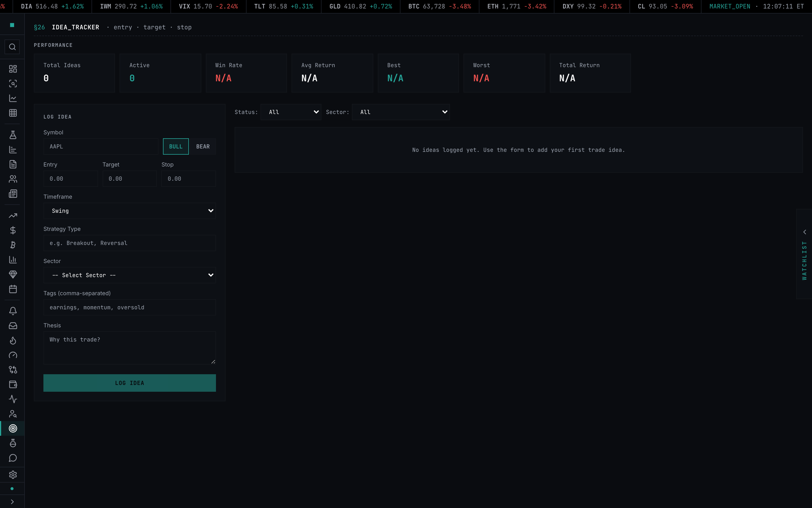Open the diamond gem icon in the sidebar

(13, 275)
